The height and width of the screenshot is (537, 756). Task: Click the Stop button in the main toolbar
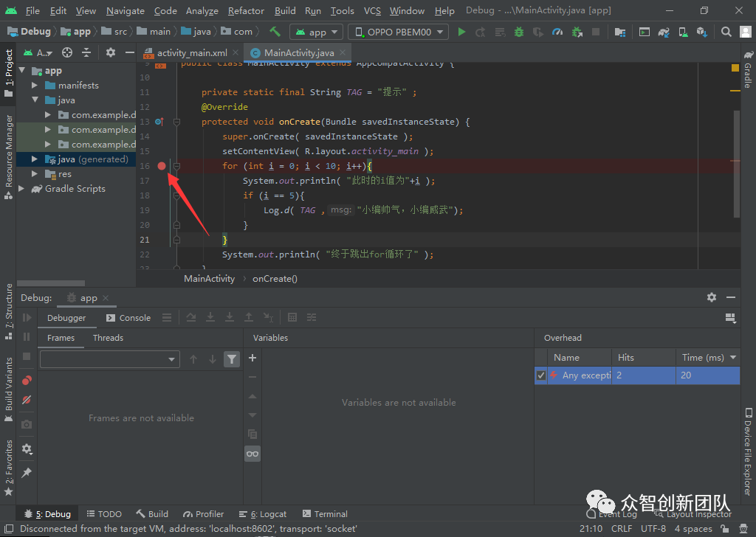click(596, 32)
